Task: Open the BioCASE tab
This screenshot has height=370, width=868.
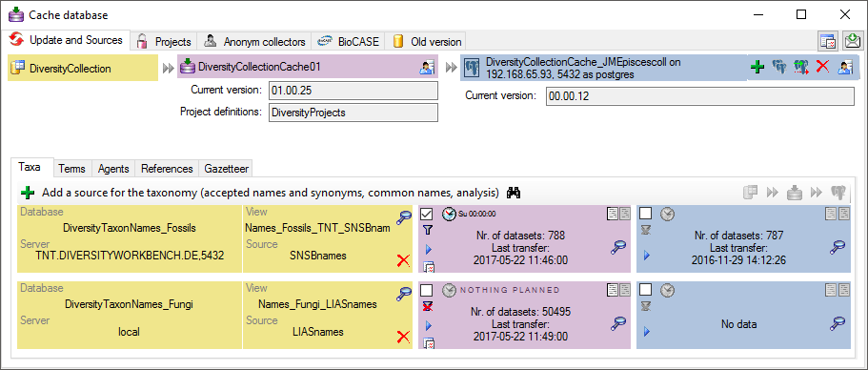Action: 348,42
